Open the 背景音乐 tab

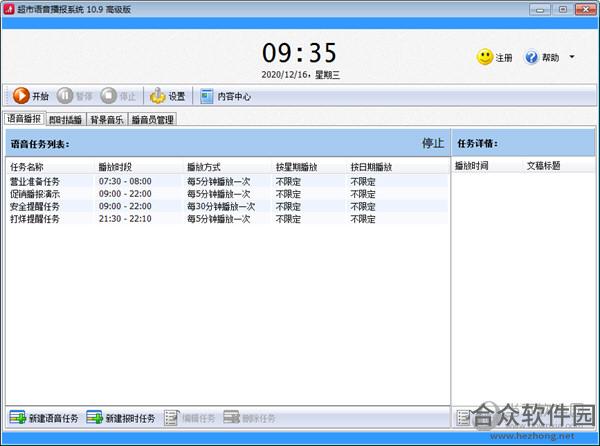107,120
